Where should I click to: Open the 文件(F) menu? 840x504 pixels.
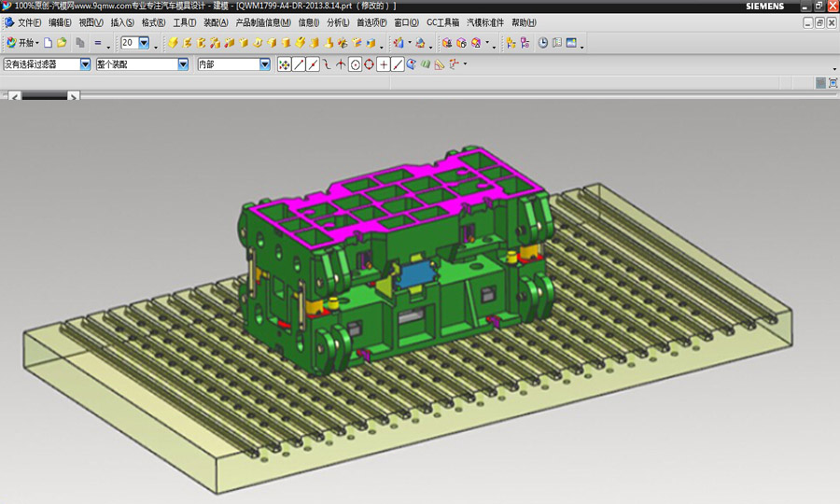tap(29, 22)
